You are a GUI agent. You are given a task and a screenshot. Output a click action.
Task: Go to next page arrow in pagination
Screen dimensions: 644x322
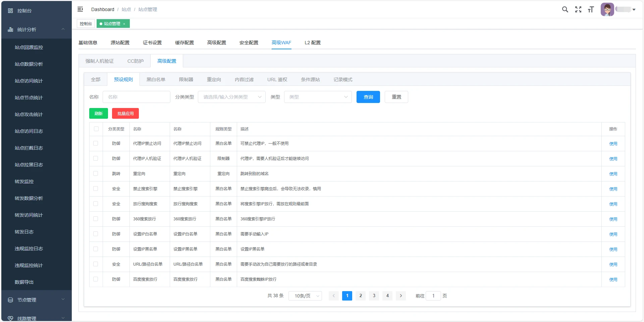coord(401,296)
